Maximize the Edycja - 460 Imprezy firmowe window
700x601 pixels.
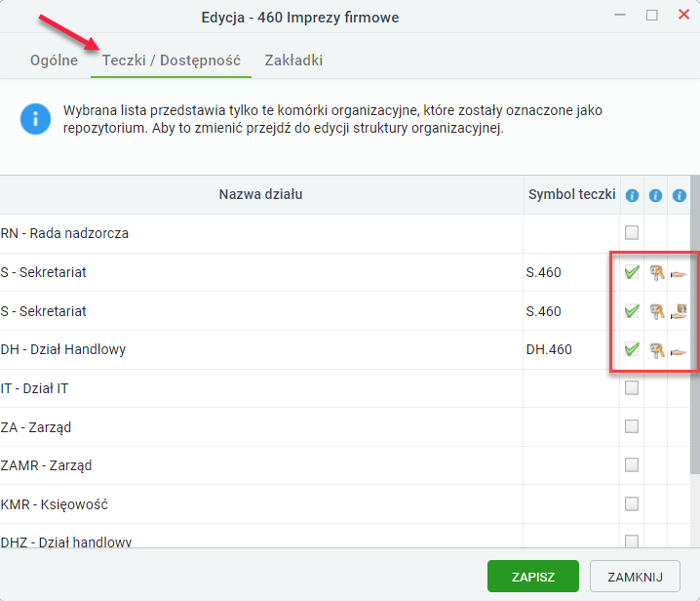[x=652, y=16]
